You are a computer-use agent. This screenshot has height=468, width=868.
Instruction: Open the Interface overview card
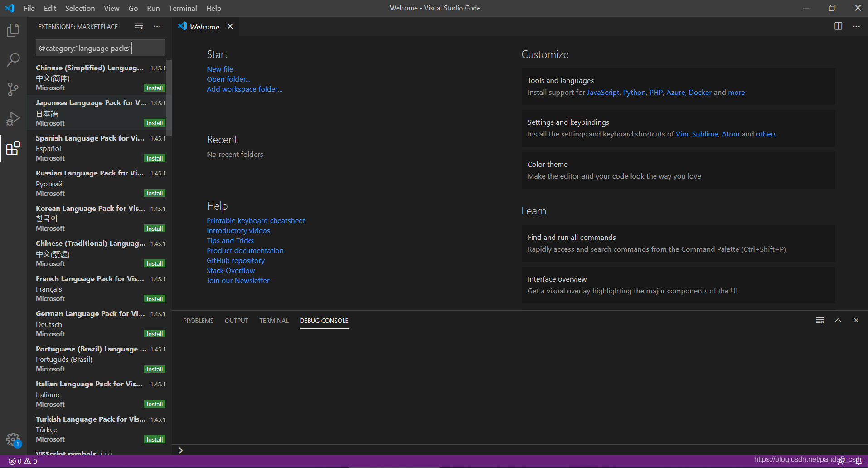[678, 285]
